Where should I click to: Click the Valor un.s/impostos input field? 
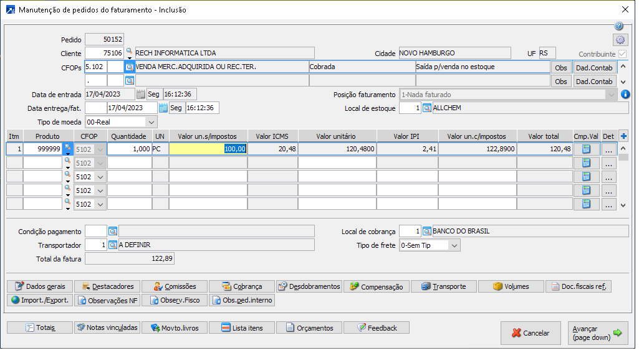click(209, 149)
